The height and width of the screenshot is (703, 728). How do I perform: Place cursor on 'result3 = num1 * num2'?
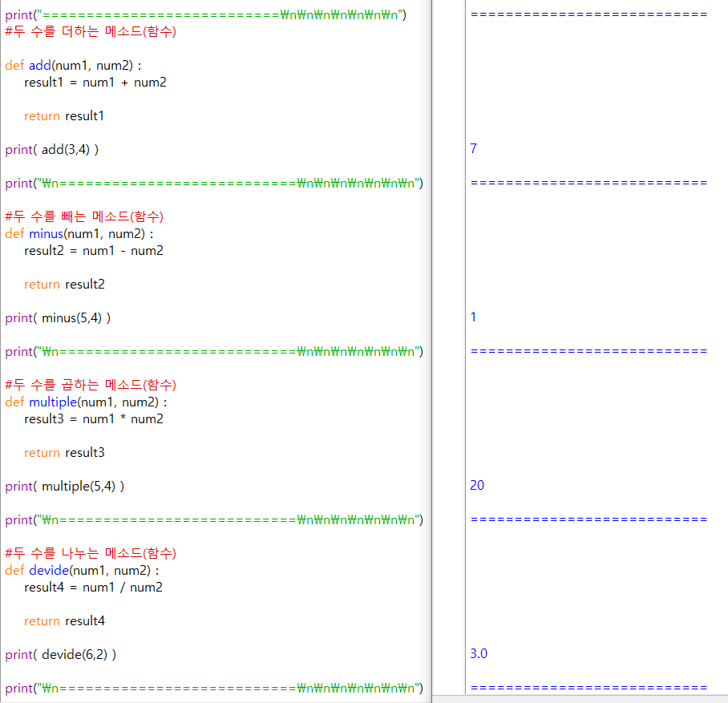pyautogui.click(x=94, y=418)
